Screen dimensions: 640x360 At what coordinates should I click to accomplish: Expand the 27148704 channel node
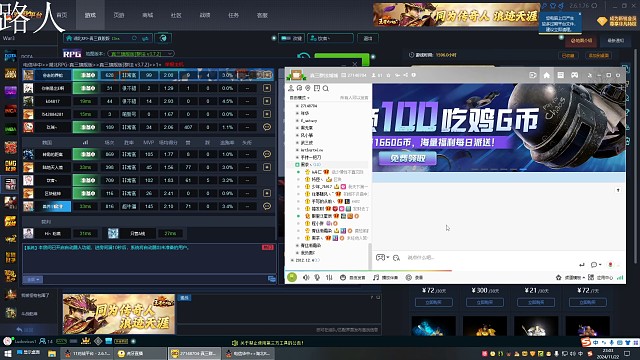tap(297, 106)
